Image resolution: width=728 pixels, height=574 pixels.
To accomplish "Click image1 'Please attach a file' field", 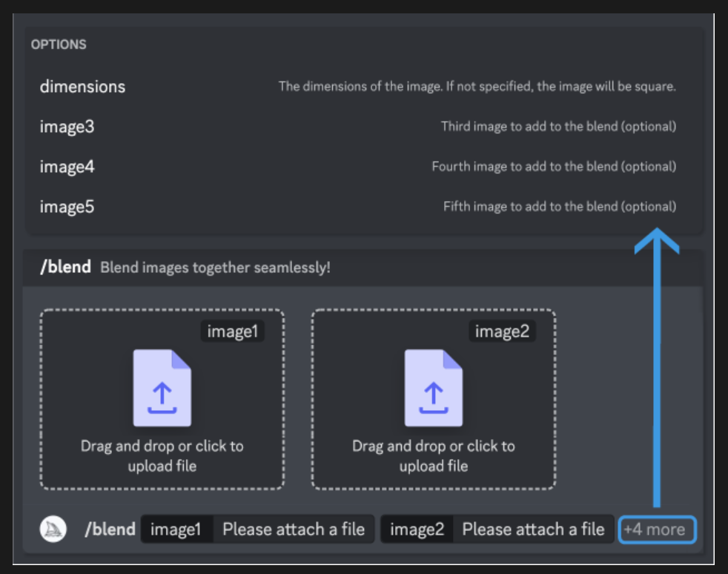I will coord(294,529).
